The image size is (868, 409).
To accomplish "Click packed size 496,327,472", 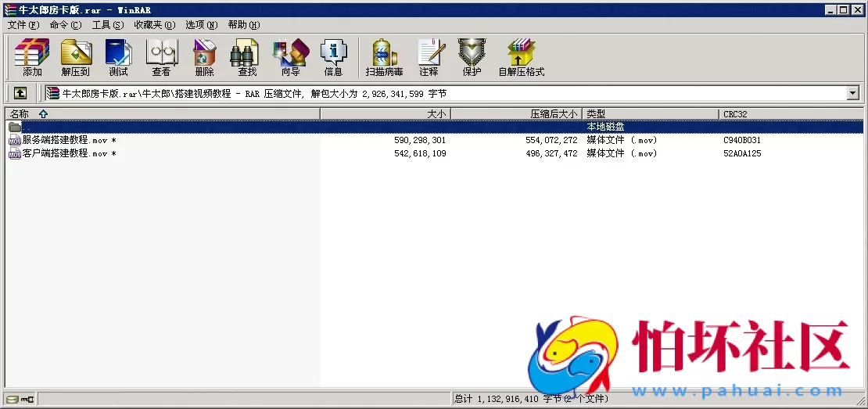I will pos(551,153).
